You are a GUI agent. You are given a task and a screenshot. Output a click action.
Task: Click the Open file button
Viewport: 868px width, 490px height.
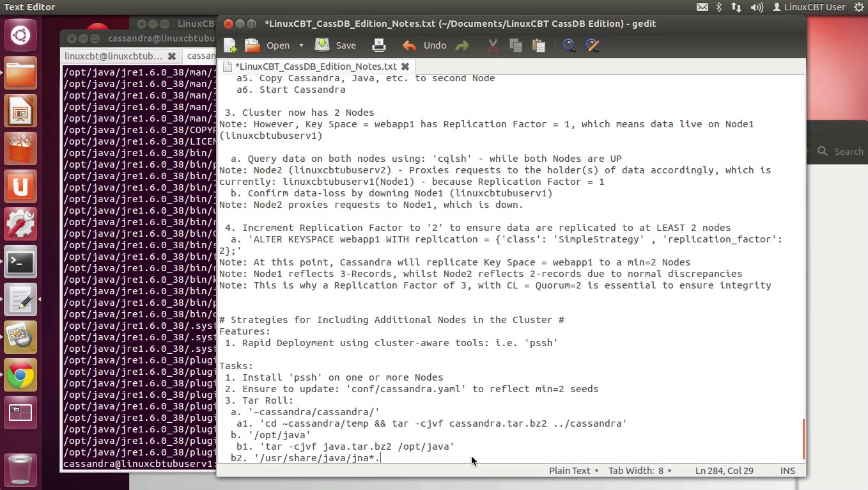[x=268, y=45]
